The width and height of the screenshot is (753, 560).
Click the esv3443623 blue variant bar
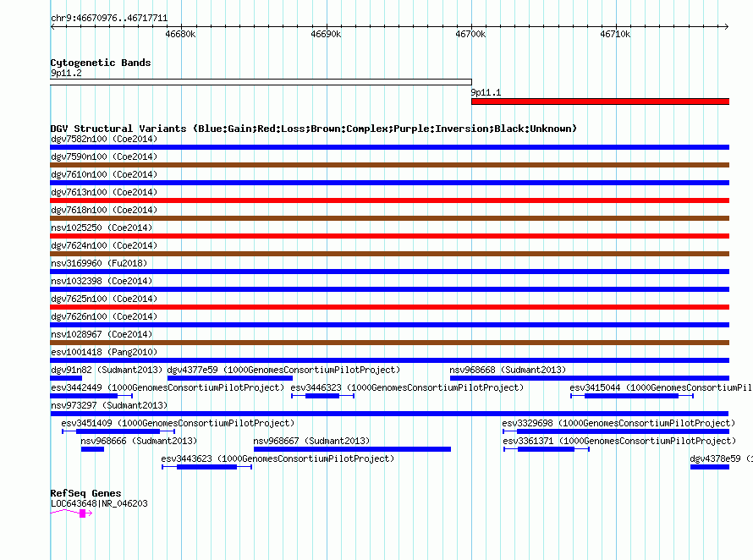207,467
